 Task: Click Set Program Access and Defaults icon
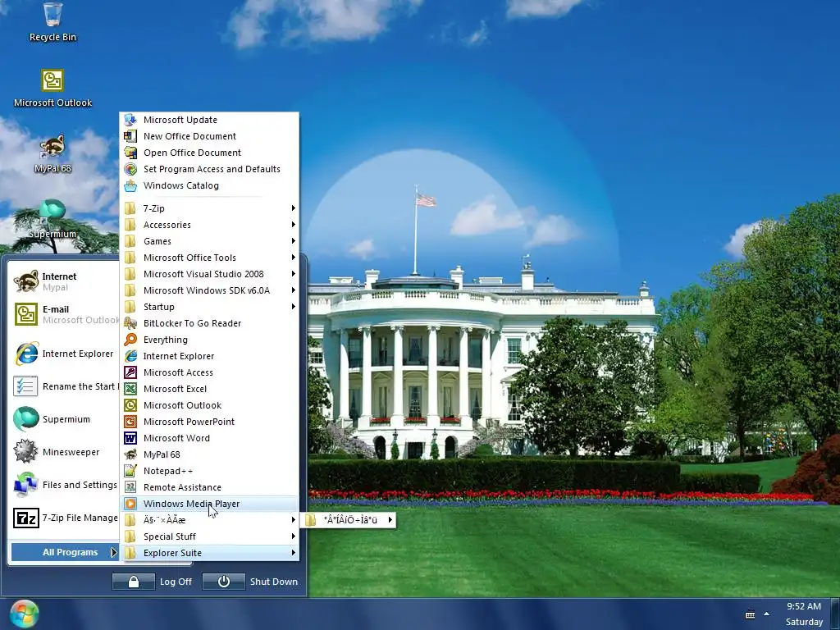point(130,169)
